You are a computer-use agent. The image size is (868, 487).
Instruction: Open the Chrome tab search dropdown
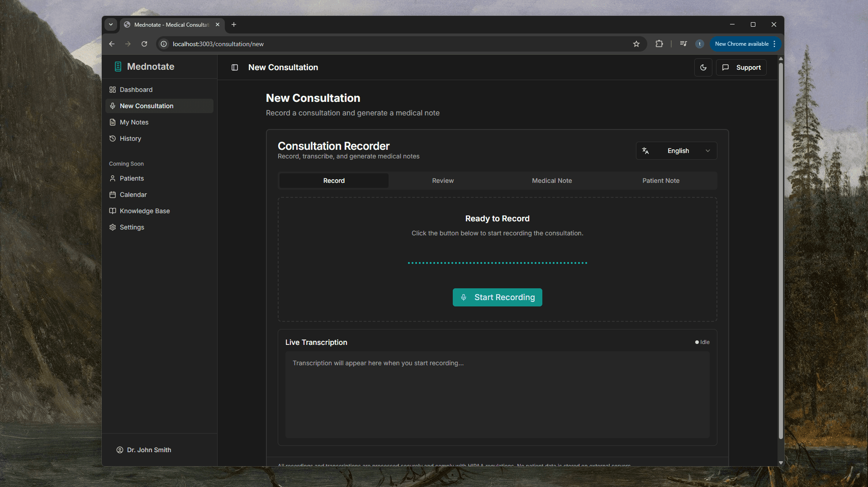(111, 24)
